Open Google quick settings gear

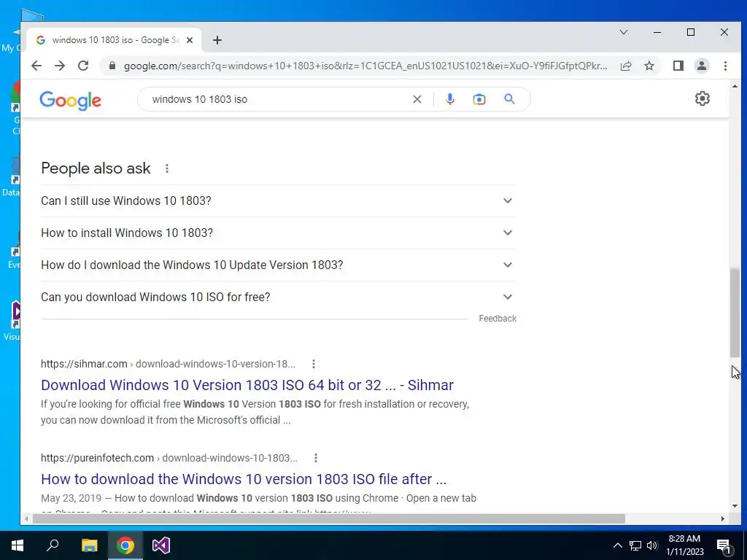coord(703,98)
